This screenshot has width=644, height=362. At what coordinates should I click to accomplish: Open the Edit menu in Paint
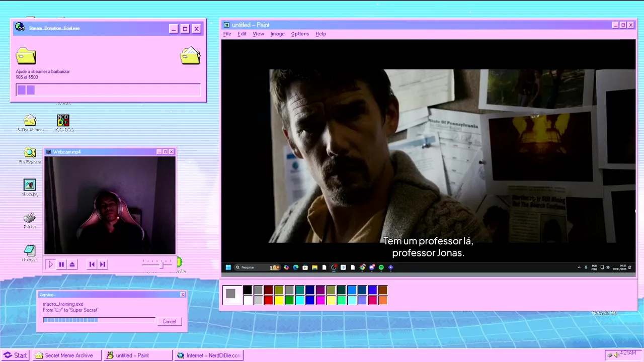point(242,34)
